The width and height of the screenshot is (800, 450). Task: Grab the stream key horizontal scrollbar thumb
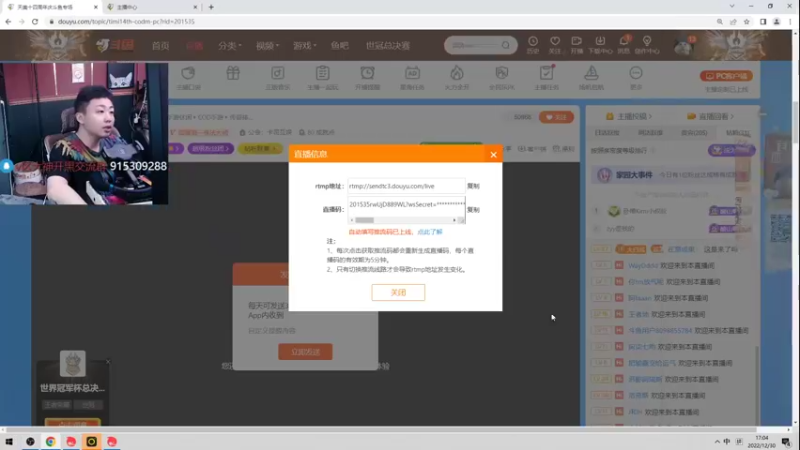click(x=364, y=220)
